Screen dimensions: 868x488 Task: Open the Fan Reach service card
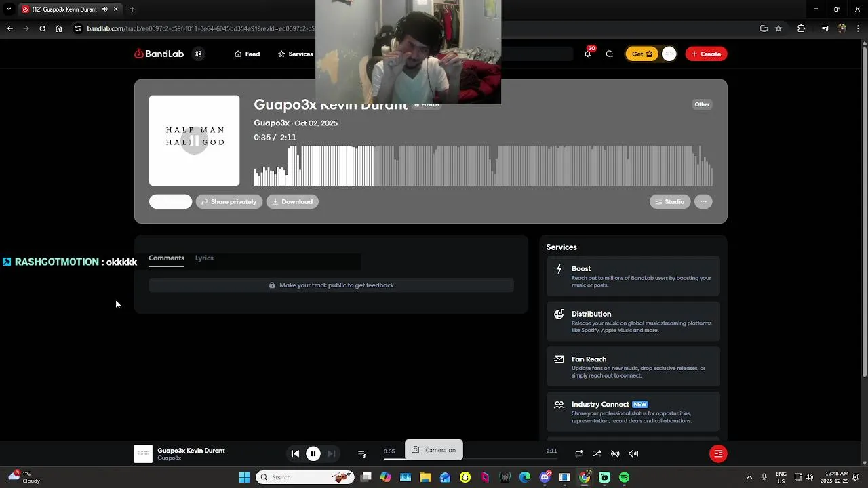tap(633, 367)
